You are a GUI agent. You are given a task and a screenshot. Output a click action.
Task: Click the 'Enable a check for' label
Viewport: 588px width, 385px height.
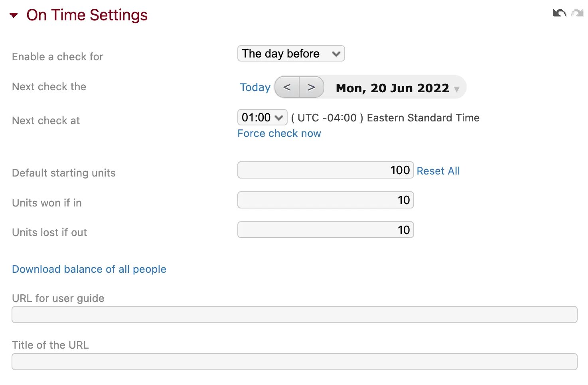point(57,57)
